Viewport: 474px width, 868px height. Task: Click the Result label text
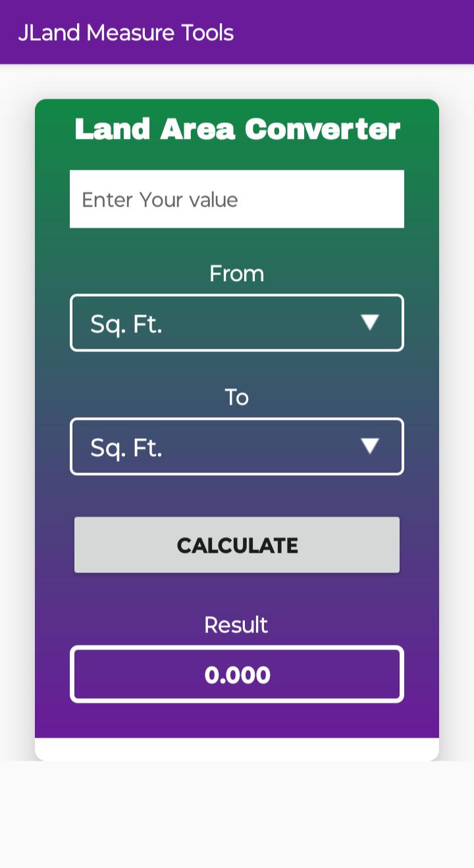coord(236,625)
